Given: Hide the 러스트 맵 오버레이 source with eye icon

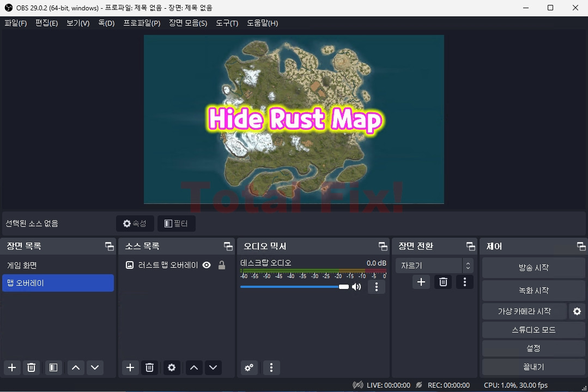Looking at the screenshot, I should (x=207, y=265).
